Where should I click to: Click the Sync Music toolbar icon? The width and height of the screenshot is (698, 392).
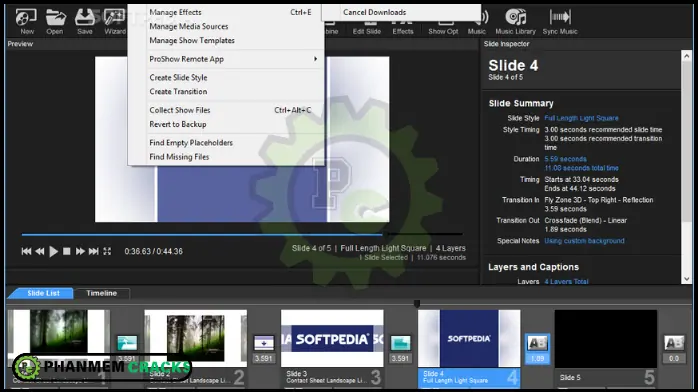[560, 21]
